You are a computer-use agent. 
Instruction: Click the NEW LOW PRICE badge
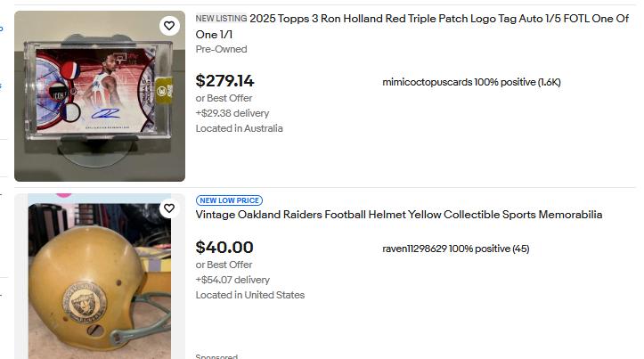coord(229,200)
